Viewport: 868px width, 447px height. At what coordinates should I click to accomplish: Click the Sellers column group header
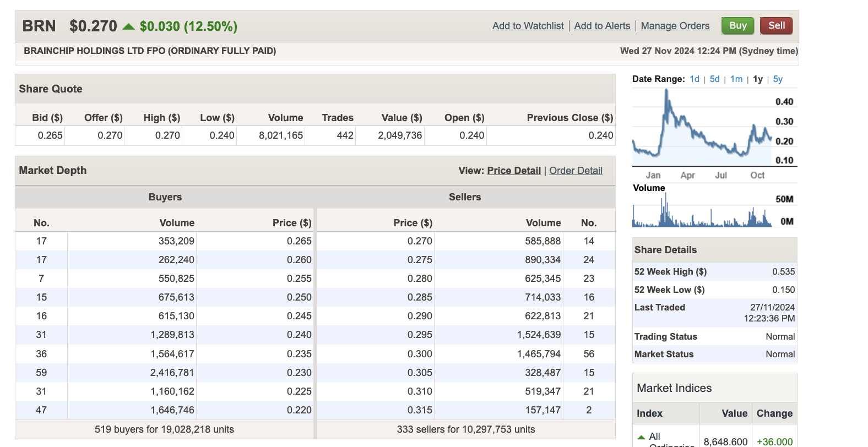click(x=465, y=197)
